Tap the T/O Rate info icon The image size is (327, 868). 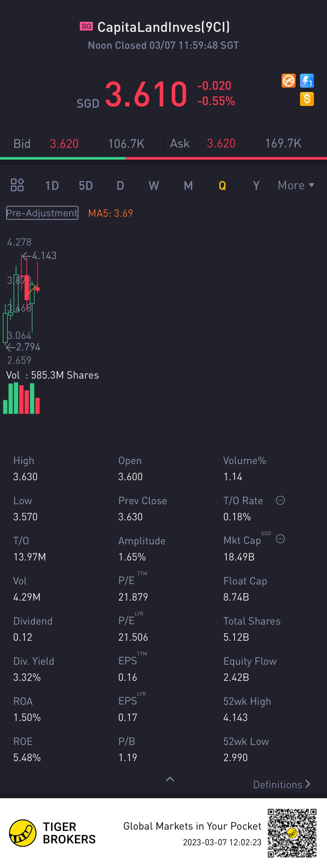point(280,500)
